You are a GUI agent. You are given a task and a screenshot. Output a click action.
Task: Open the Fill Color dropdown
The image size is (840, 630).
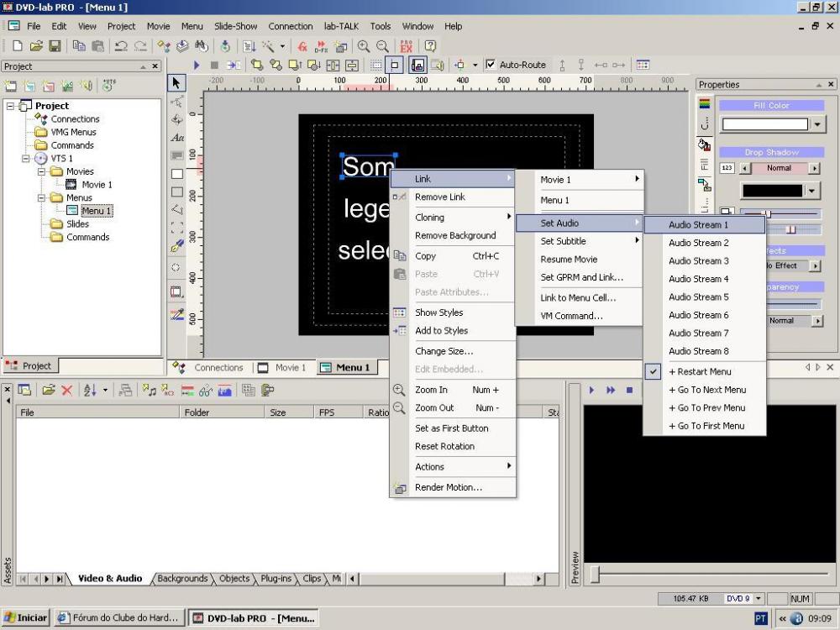pos(819,124)
